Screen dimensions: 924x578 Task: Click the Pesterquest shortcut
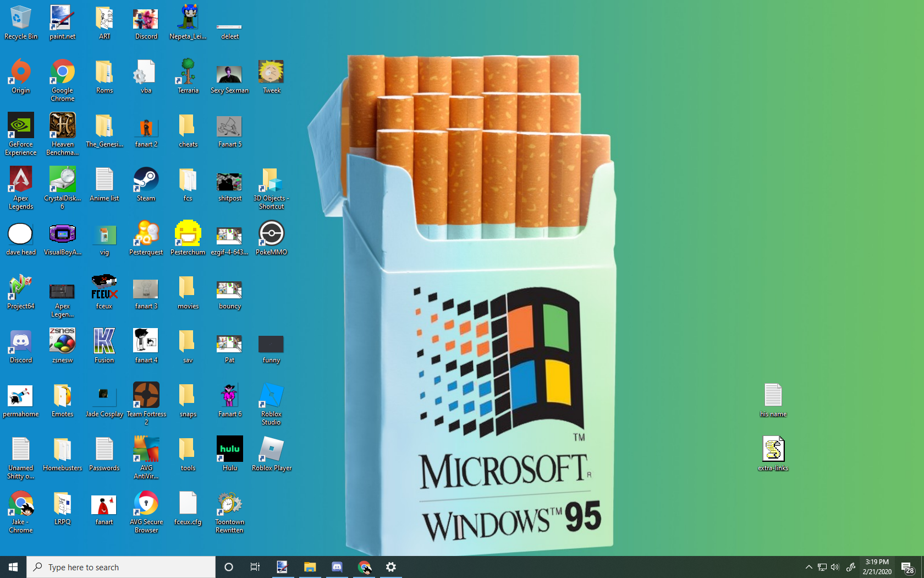(x=146, y=238)
